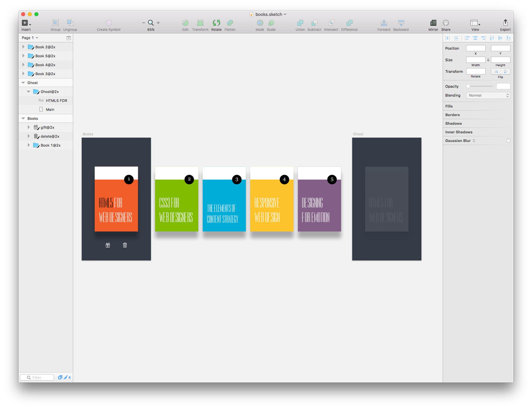The height and width of the screenshot is (409, 532).
Task: Collapse the Ghost group in the layer list
Action: coord(23,82)
